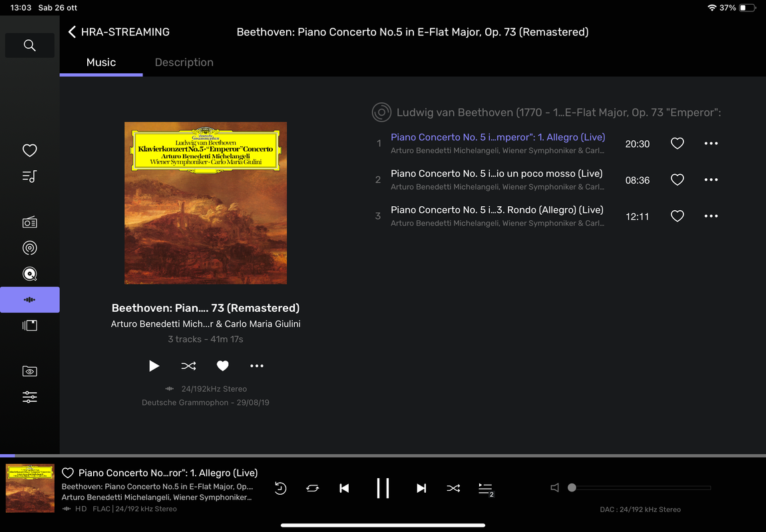This screenshot has height=532, width=766.
Task: Open Favorites heart in left sidebar
Action: (30, 150)
